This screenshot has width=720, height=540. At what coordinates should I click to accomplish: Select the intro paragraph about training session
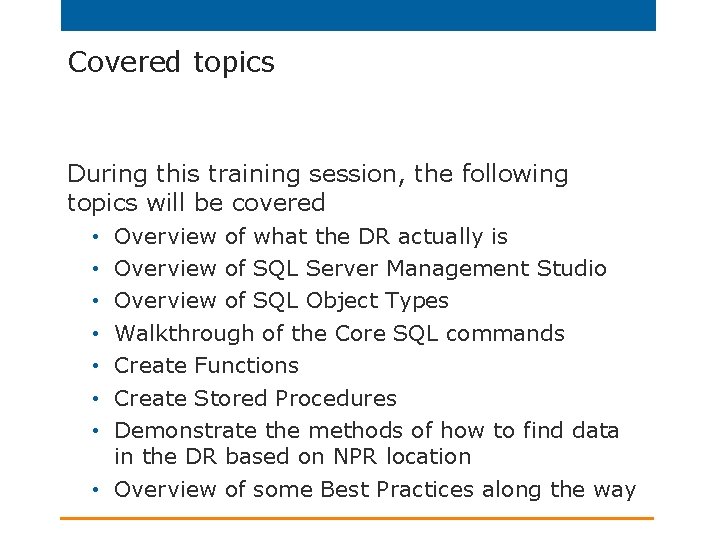click(x=318, y=188)
